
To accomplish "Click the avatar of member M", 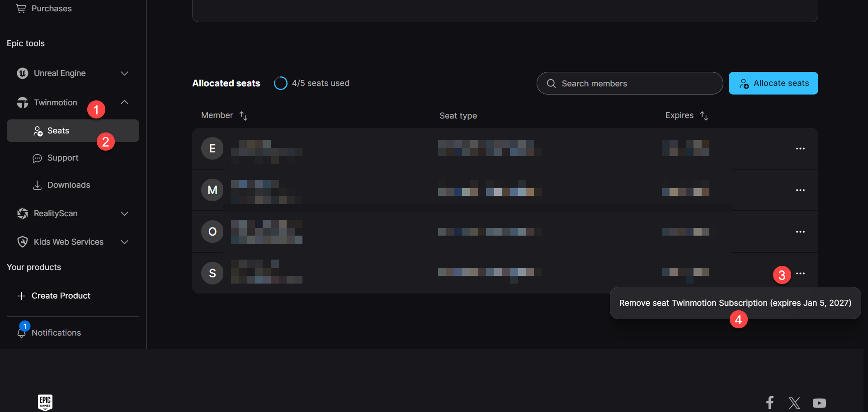I will 212,190.
